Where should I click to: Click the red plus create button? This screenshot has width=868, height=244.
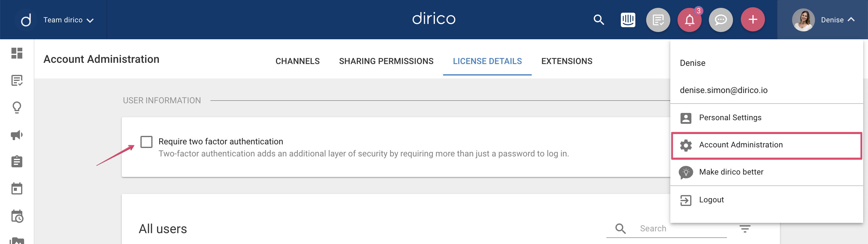[x=753, y=20]
